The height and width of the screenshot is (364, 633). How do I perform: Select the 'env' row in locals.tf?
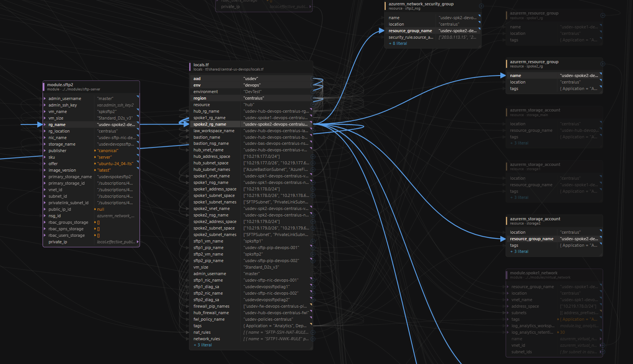(252, 85)
